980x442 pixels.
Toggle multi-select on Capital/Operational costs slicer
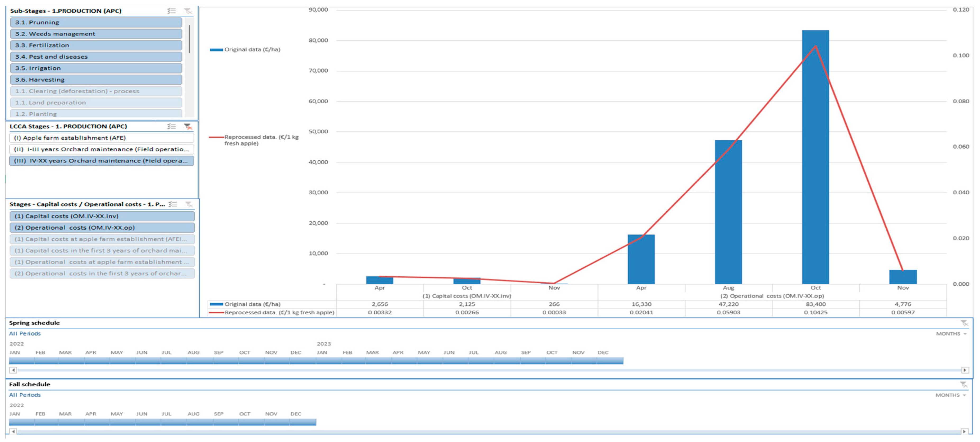173,204
